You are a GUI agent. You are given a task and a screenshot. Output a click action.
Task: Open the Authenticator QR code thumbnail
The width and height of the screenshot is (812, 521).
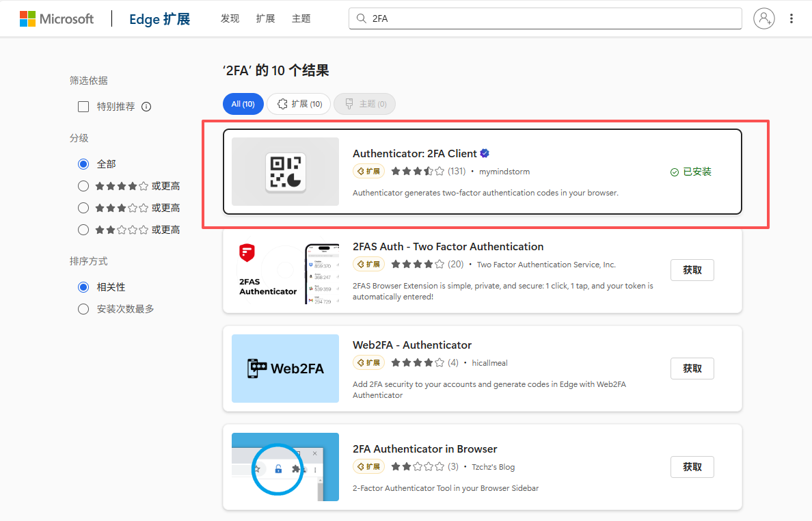[x=285, y=172]
